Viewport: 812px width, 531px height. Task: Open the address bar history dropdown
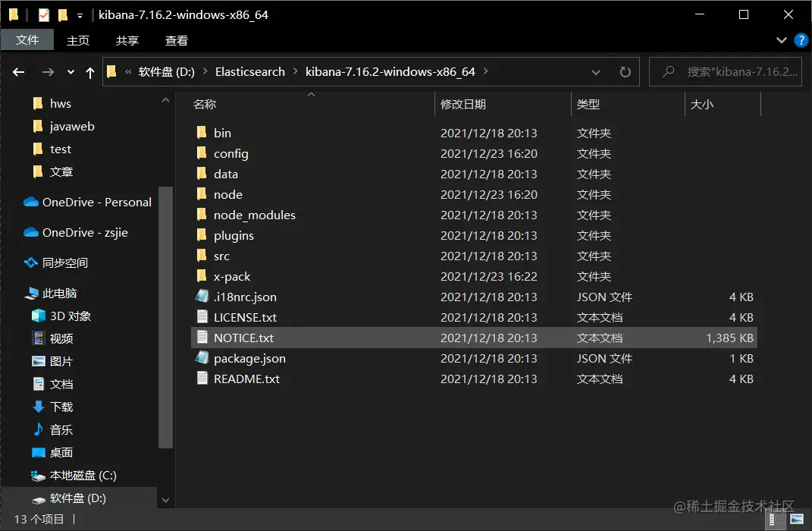595,72
